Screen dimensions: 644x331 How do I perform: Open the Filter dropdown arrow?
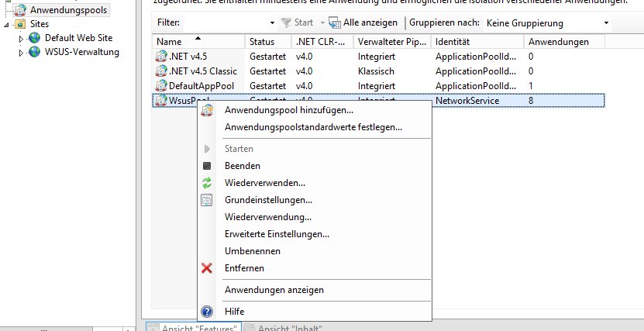click(272, 23)
